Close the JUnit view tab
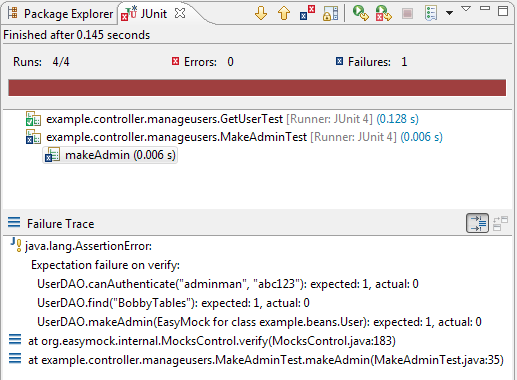The image size is (517, 380). [x=180, y=13]
